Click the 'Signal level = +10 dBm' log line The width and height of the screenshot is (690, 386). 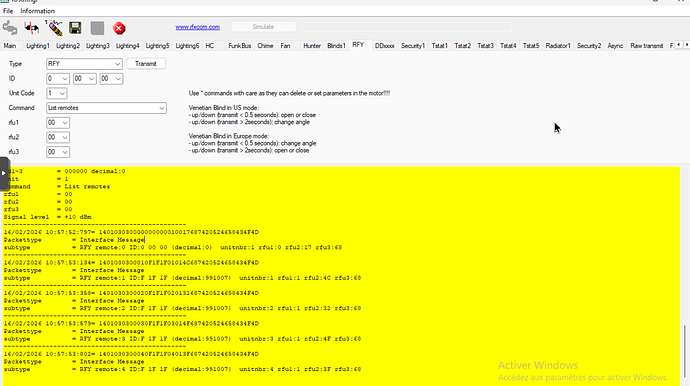48,217
